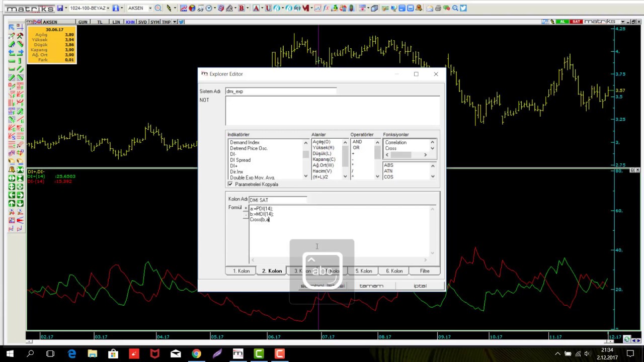The height and width of the screenshot is (362, 644).
Task: Select ABS in the functions list
Action: click(388, 165)
